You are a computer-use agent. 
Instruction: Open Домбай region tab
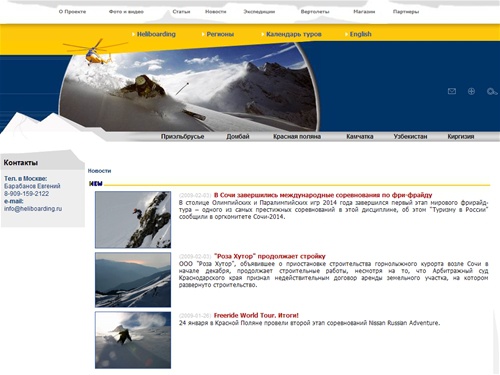[x=238, y=136]
